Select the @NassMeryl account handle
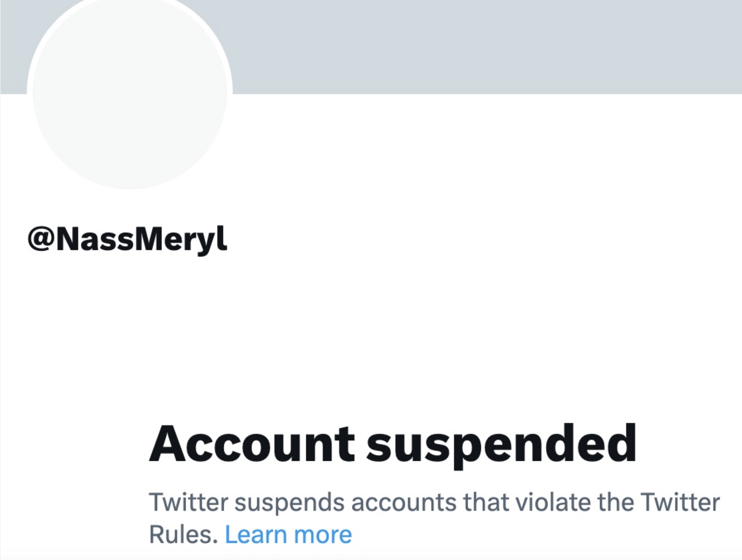742x560 pixels. pos(127,239)
